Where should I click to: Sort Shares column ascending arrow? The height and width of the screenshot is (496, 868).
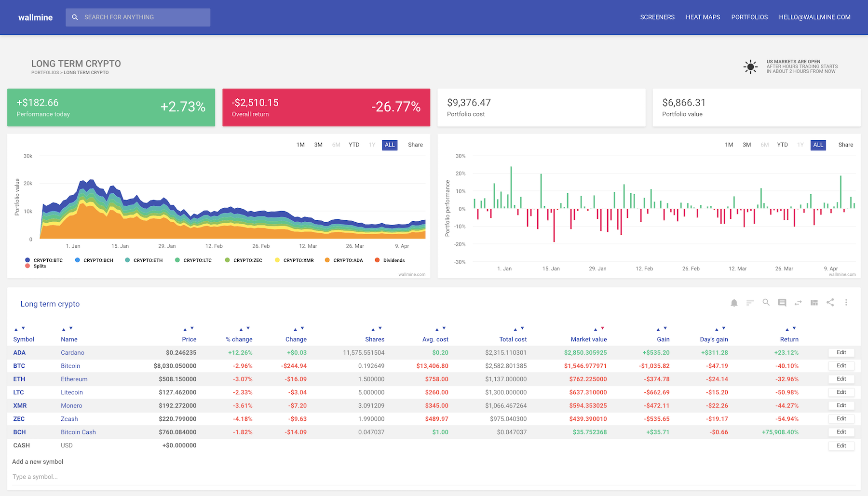pyautogui.click(x=373, y=329)
